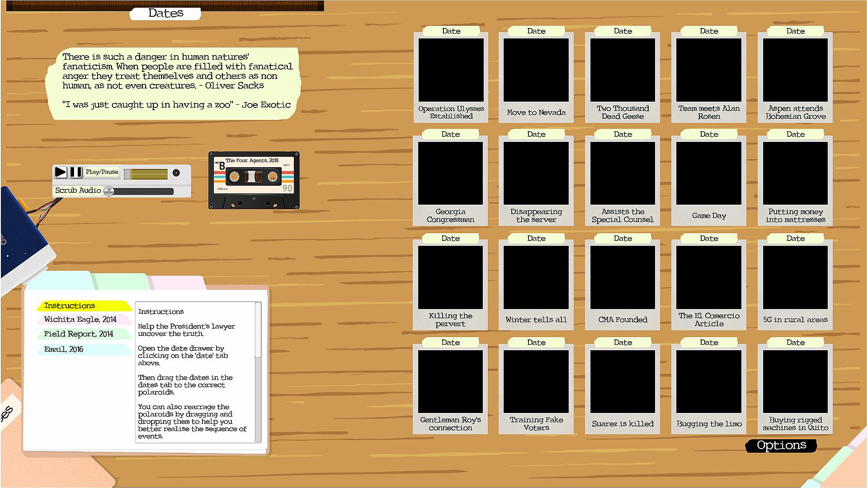Click the Four Agents 2018 cassette tape

(x=254, y=180)
